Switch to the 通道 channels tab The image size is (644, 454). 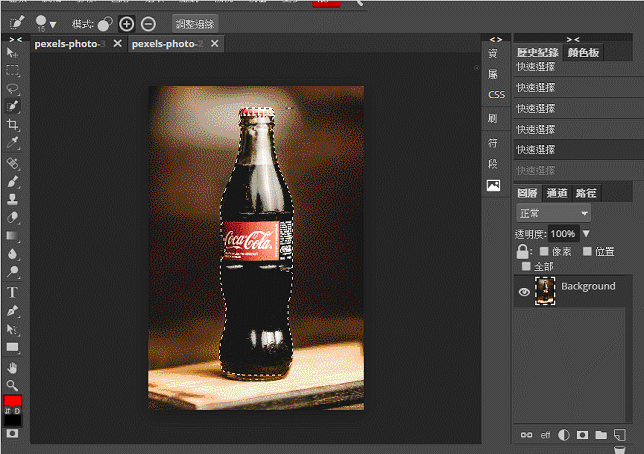(557, 193)
